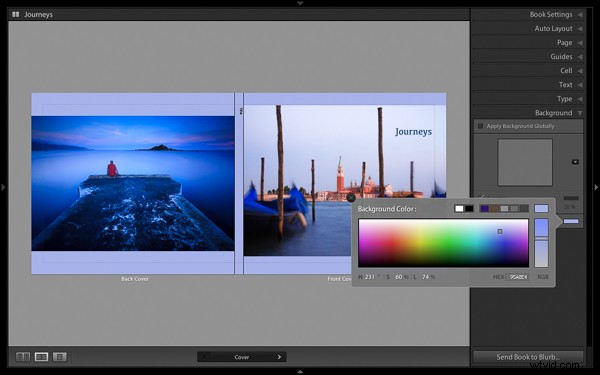Switch to Single Page view icon
Viewport: 600px width, 375px height.
(x=60, y=357)
